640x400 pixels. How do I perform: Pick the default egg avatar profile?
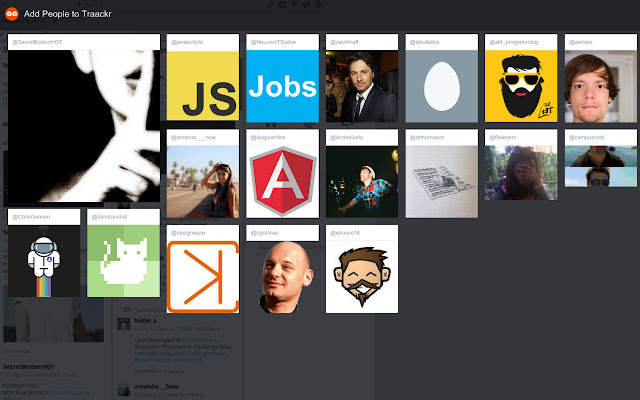pos(442,86)
